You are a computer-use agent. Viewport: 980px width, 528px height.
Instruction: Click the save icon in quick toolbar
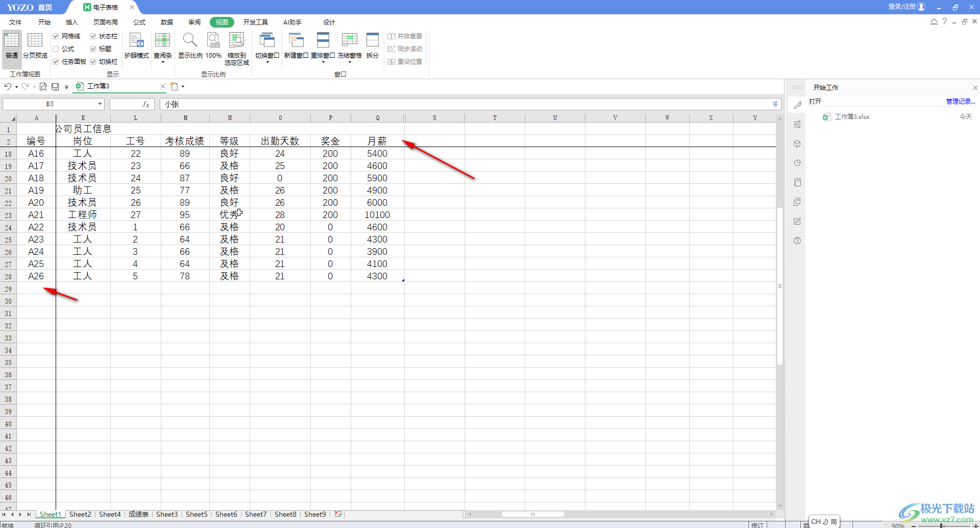tap(55, 87)
